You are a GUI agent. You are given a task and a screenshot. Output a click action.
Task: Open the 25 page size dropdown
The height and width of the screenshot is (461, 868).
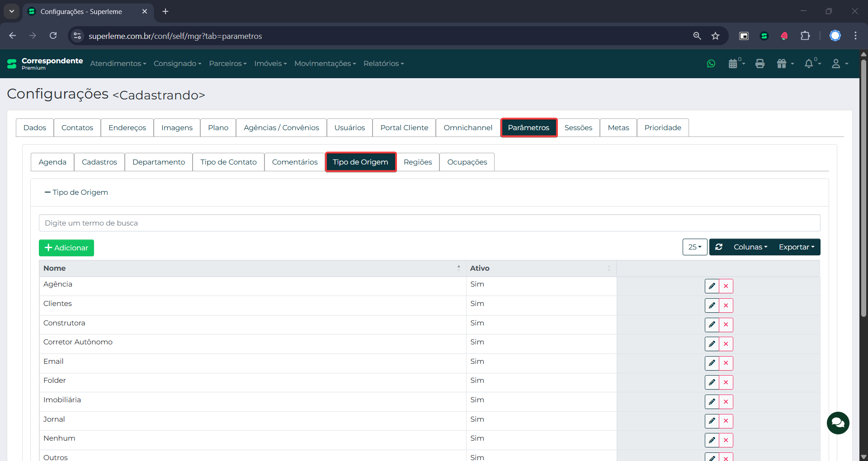point(694,247)
